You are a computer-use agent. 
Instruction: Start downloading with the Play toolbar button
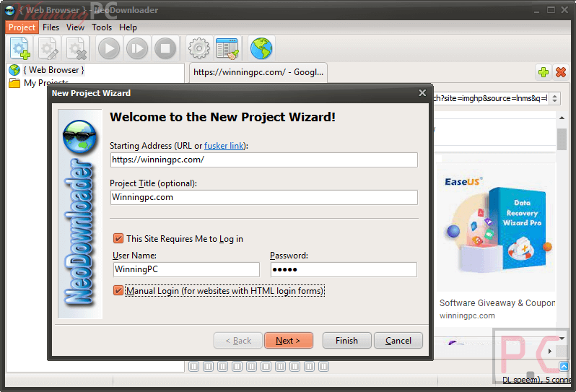click(109, 48)
